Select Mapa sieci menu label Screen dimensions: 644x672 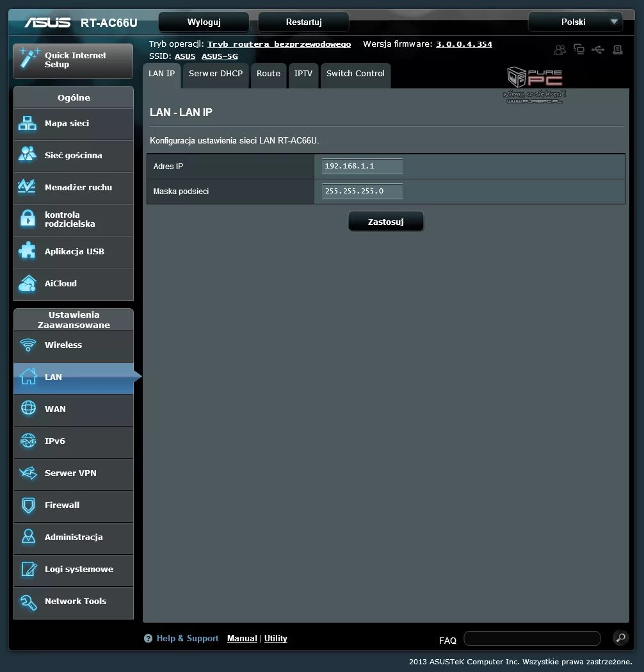click(x=67, y=124)
